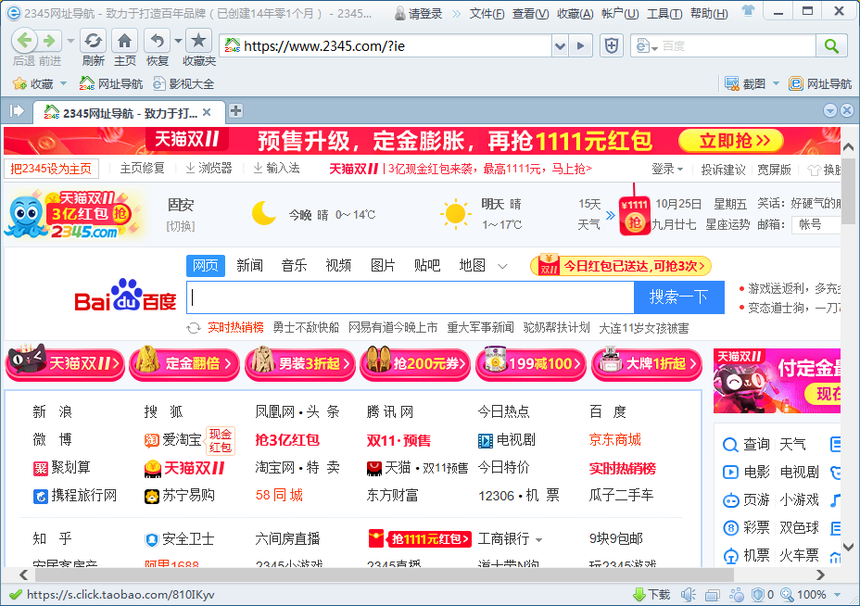Open the skin T-shirt icon in title bar
The image size is (860, 606).
[748, 10]
